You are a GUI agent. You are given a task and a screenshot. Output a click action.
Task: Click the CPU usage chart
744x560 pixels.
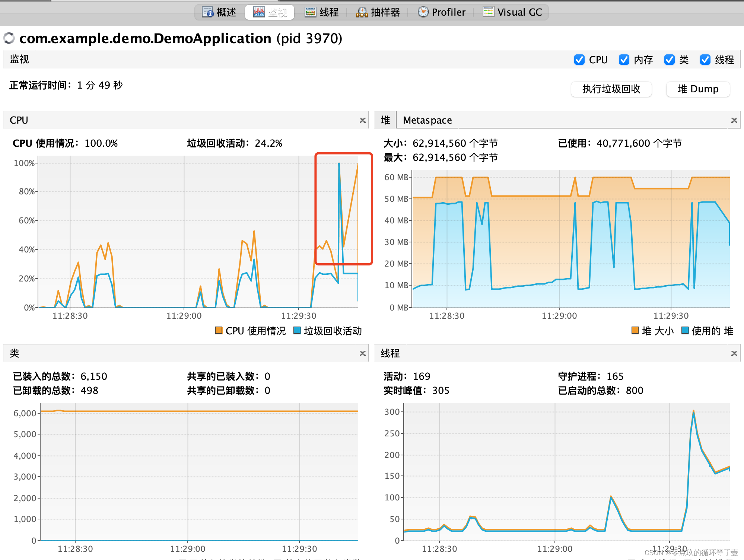(198, 232)
